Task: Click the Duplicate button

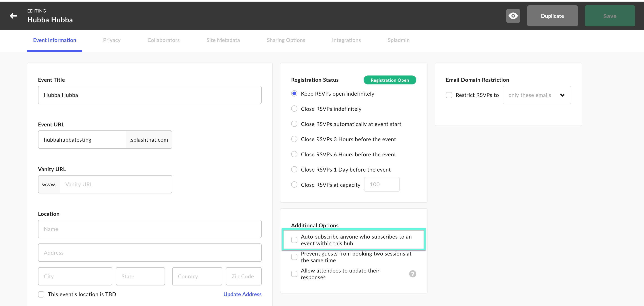Action: pos(552,16)
